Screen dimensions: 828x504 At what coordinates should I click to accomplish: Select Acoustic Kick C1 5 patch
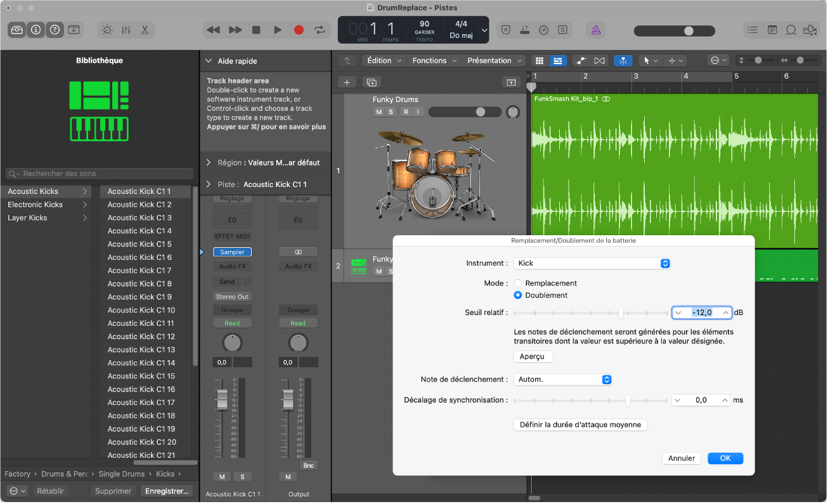tap(145, 244)
